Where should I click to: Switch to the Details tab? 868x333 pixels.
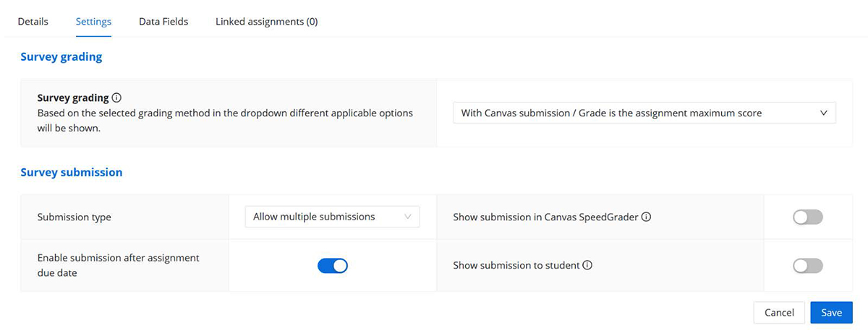tap(33, 22)
